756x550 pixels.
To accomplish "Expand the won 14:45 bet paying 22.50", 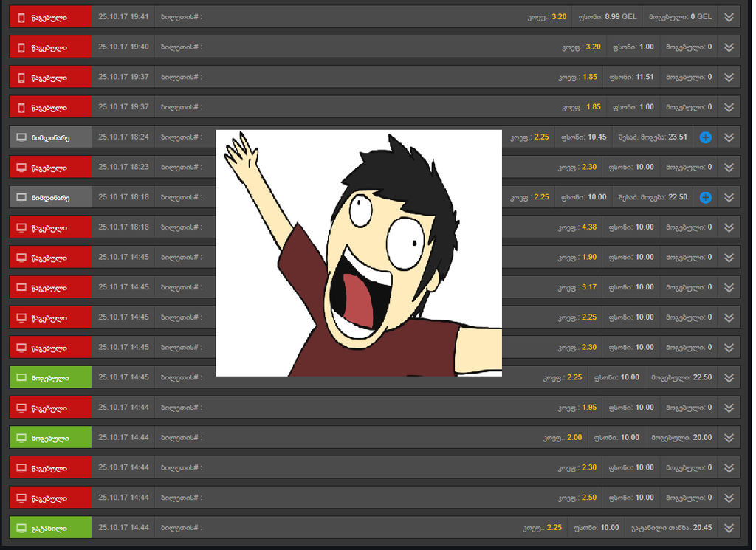I will coord(729,377).
